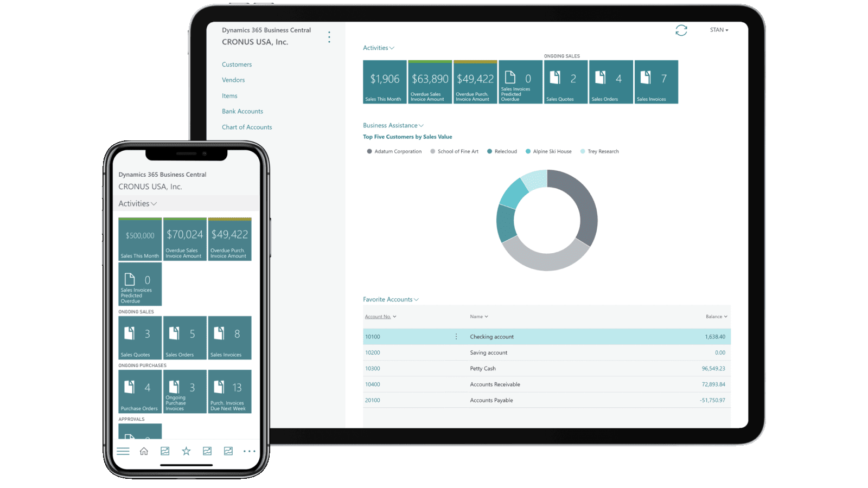Open vertical dots menu beside CRONUS USA, Inc.
Image resolution: width=868 pixels, height=488 pixels.
[x=329, y=37]
